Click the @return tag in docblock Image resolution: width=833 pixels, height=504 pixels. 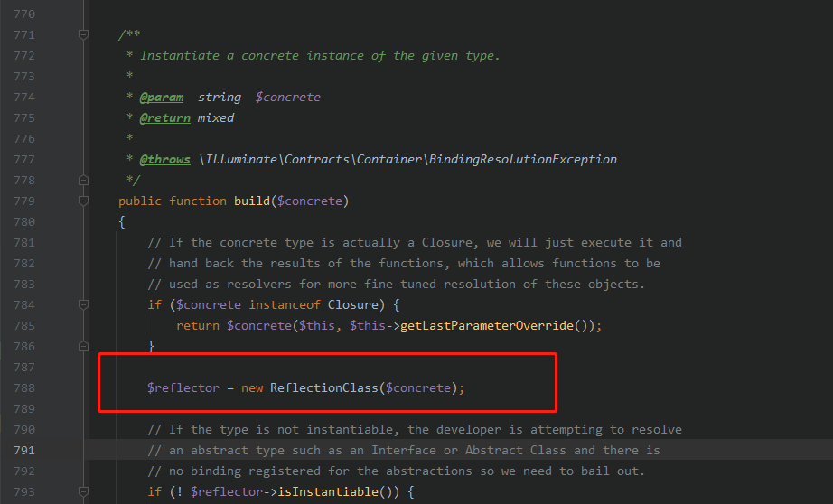[164, 118]
